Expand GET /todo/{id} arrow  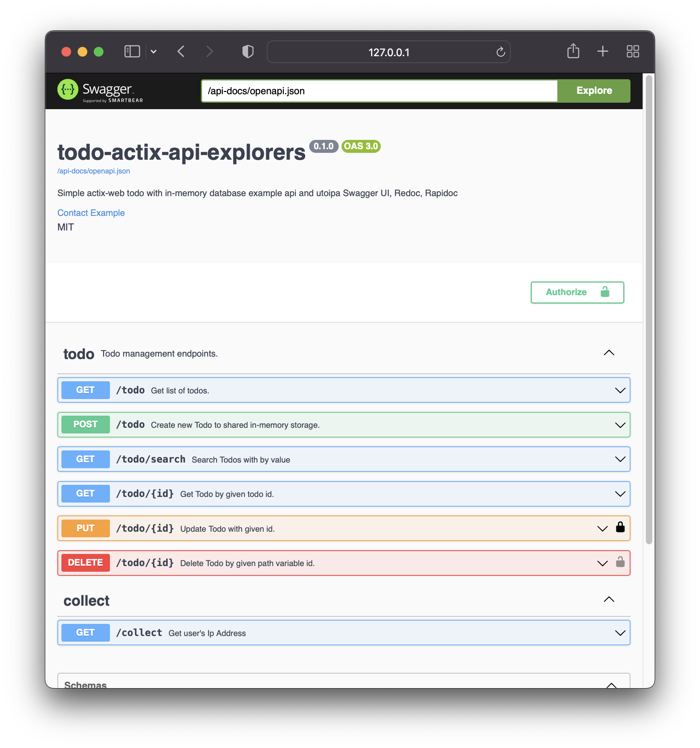[620, 494]
